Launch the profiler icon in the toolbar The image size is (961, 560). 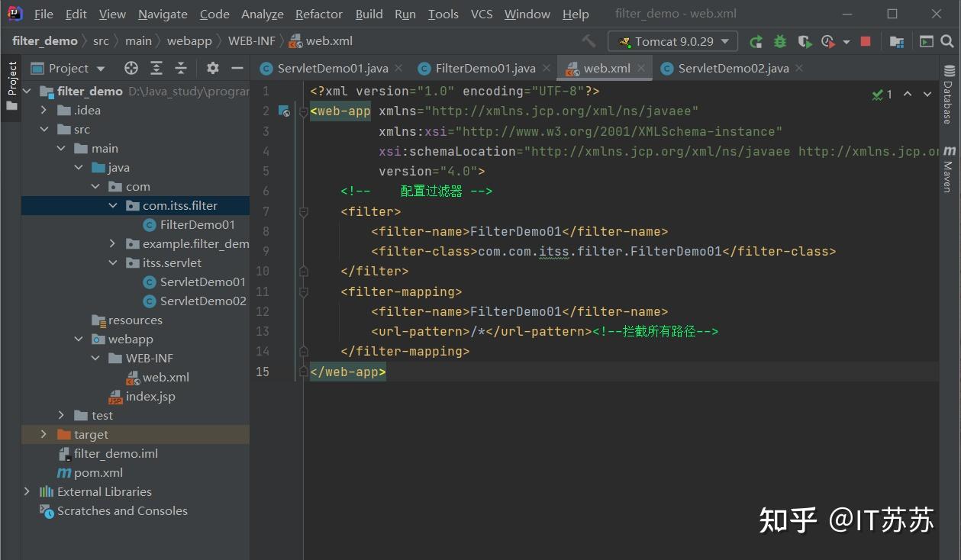(828, 41)
